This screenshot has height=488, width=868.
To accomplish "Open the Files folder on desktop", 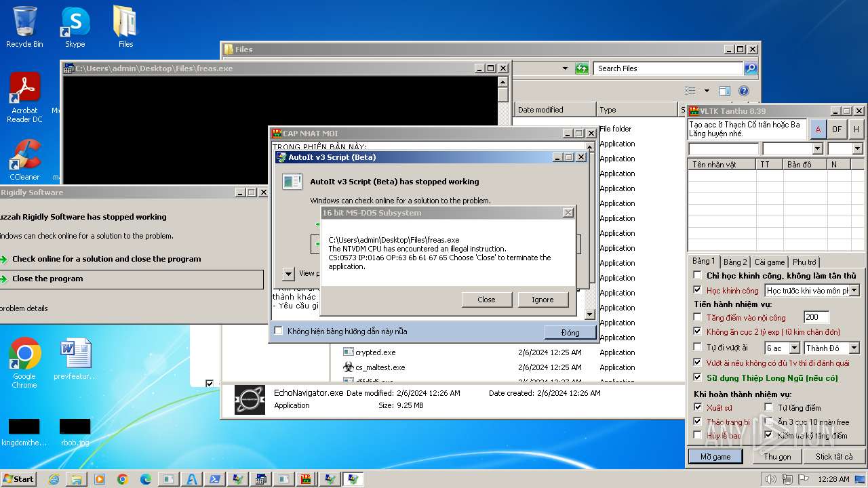I will click(125, 27).
